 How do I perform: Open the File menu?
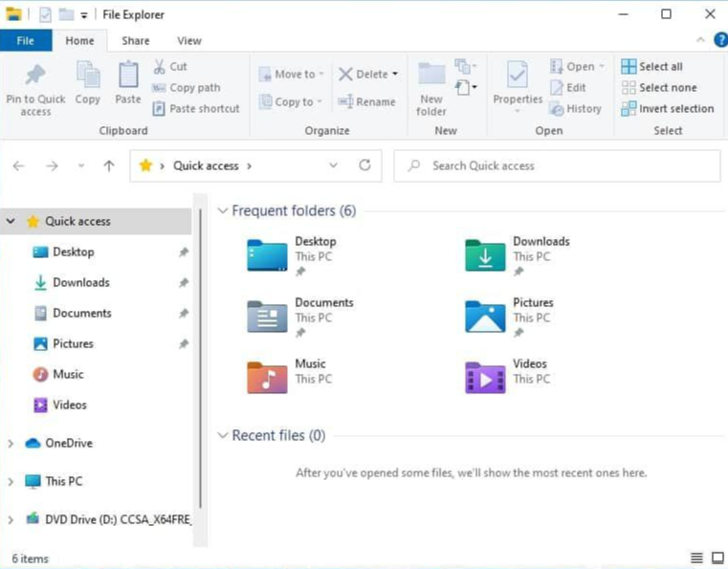[26, 41]
